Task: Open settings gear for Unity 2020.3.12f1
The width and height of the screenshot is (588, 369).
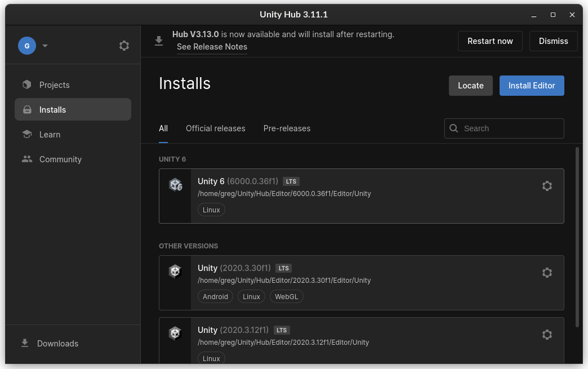Action: [x=546, y=335]
